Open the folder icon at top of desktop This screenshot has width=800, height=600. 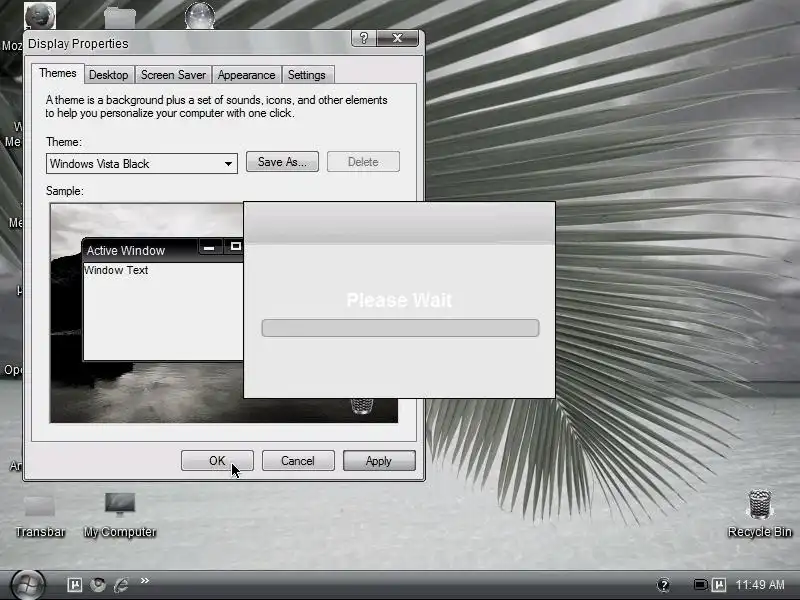point(120,18)
